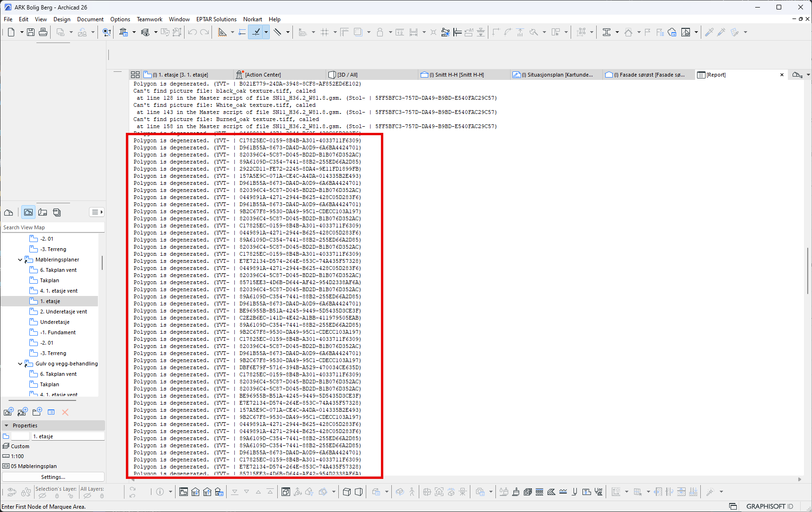Click GRAPHISOFT ID in status bar

tap(769, 506)
